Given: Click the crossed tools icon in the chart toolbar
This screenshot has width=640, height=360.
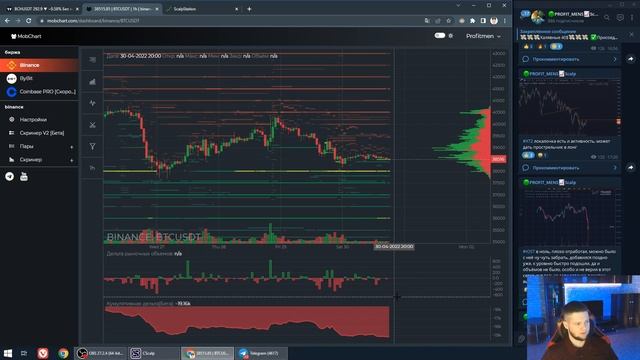Looking at the screenshot, I should coord(93,125).
